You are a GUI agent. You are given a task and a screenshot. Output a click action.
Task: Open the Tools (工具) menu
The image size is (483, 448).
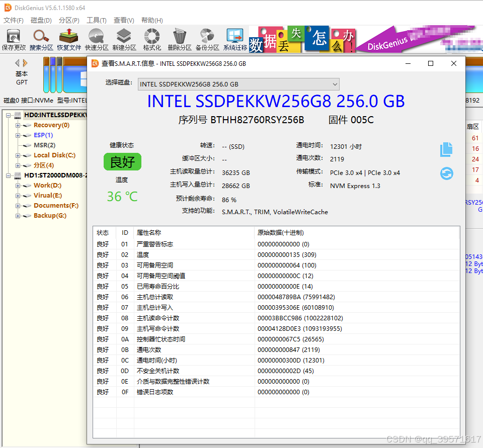coord(97,20)
